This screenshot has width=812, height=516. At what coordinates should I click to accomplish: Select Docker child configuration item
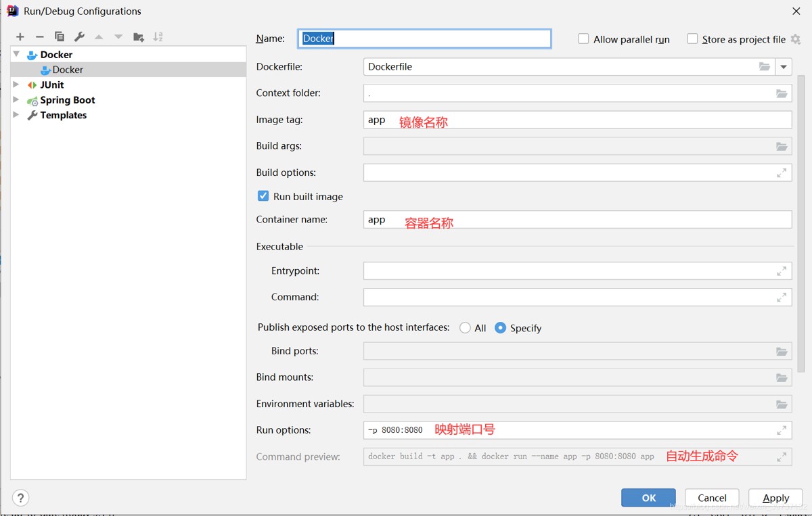coord(68,70)
